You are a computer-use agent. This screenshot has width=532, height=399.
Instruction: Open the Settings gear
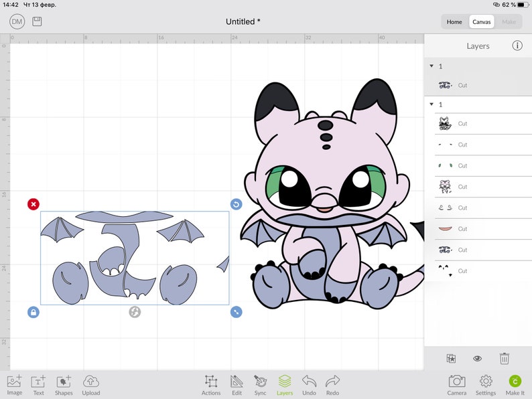tap(486, 386)
